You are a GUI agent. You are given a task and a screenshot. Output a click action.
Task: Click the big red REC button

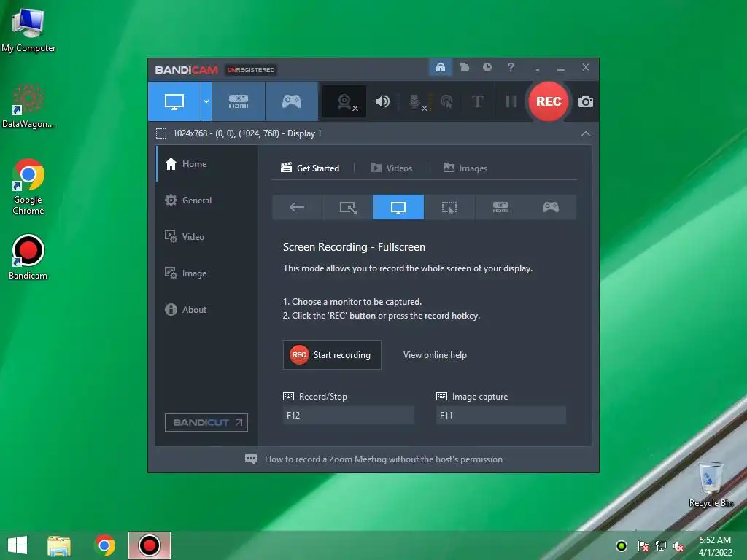coord(549,101)
